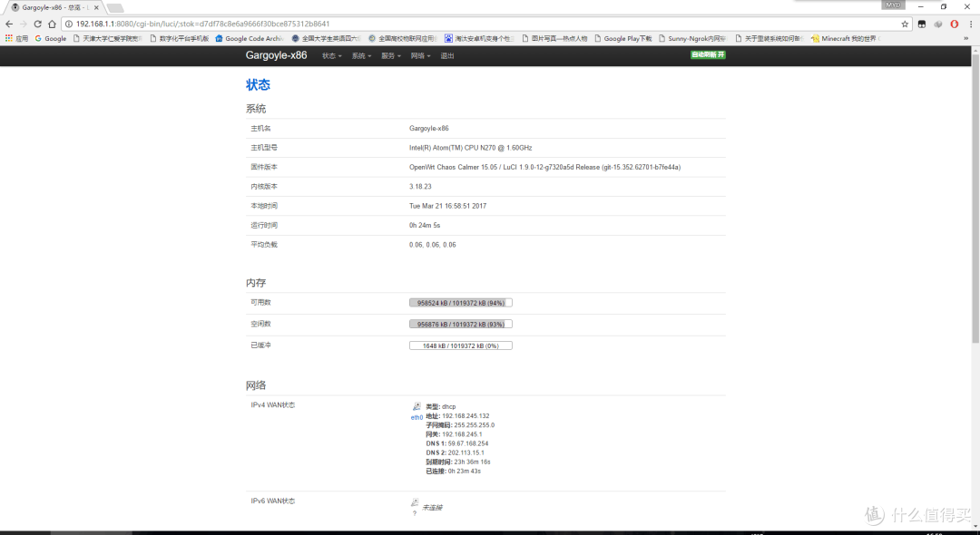Reload the page with the refresh icon
The height and width of the screenshot is (535, 980).
click(x=38, y=24)
